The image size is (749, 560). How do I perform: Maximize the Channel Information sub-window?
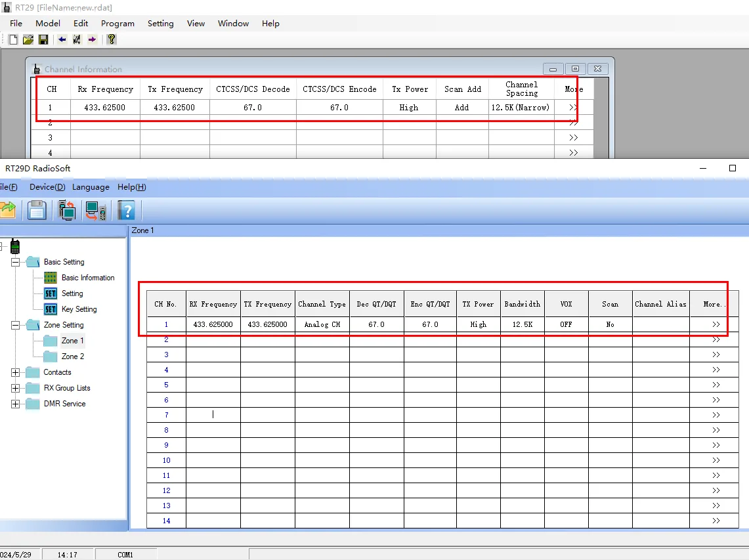coord(575,69)
